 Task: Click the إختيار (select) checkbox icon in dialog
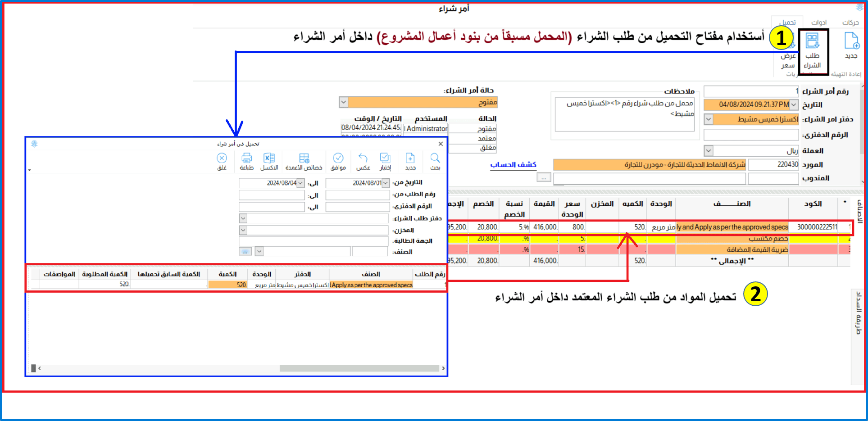click(x=385, y=158)
